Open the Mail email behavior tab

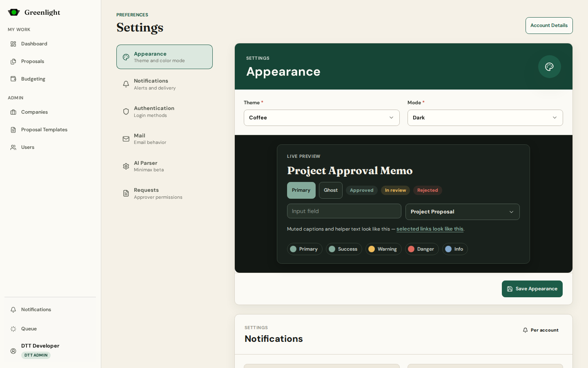pyautogui.click(x=165, y=139)
